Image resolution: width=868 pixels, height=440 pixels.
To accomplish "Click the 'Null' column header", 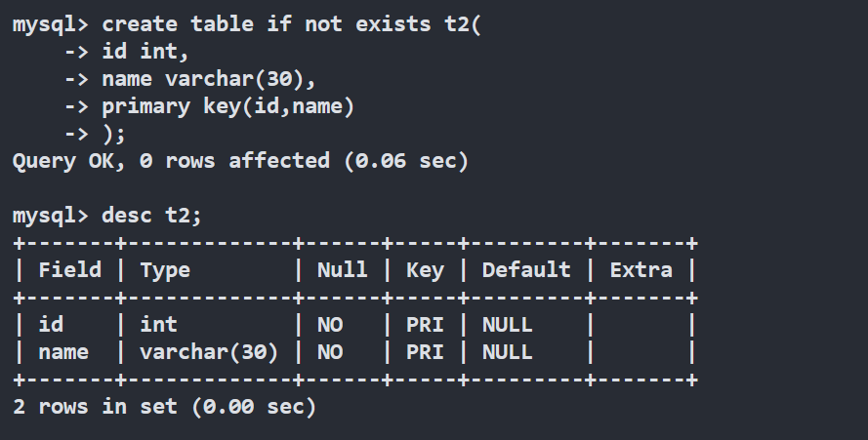I will pos(342,269).
